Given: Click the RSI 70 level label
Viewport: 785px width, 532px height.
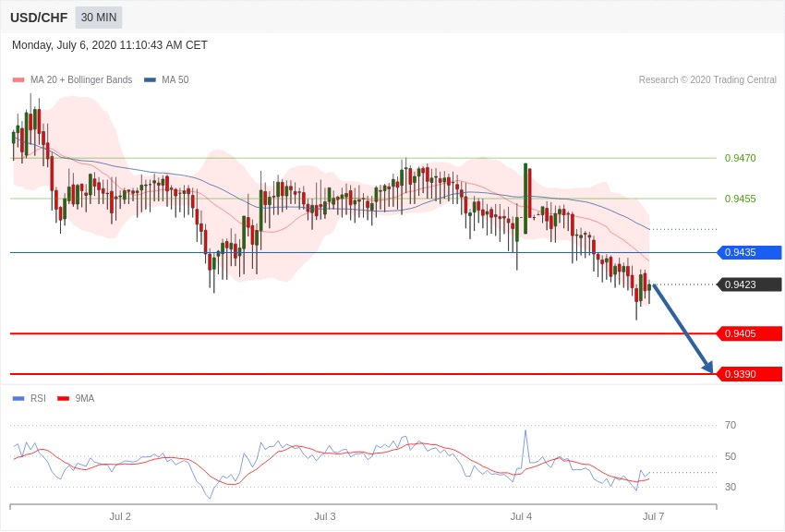Looking at the screenshot, I should (731, 425).
